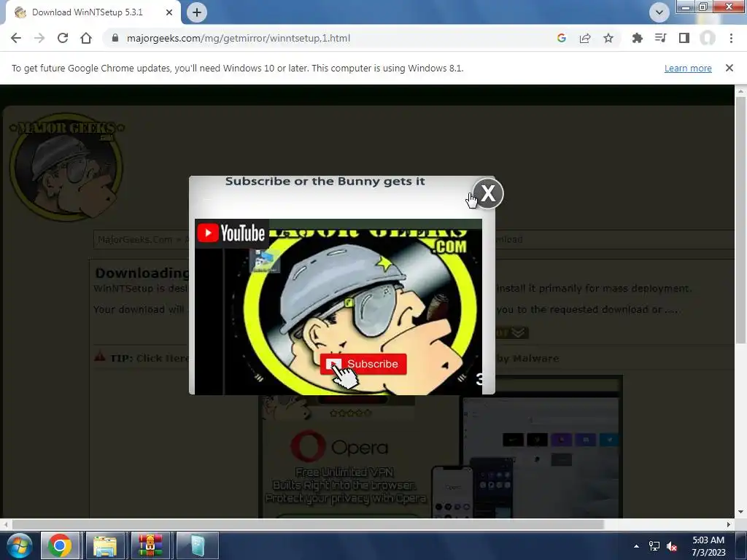Click the browser forward arrow
This screenshot has height=560, width=747.
click(39, 38)
